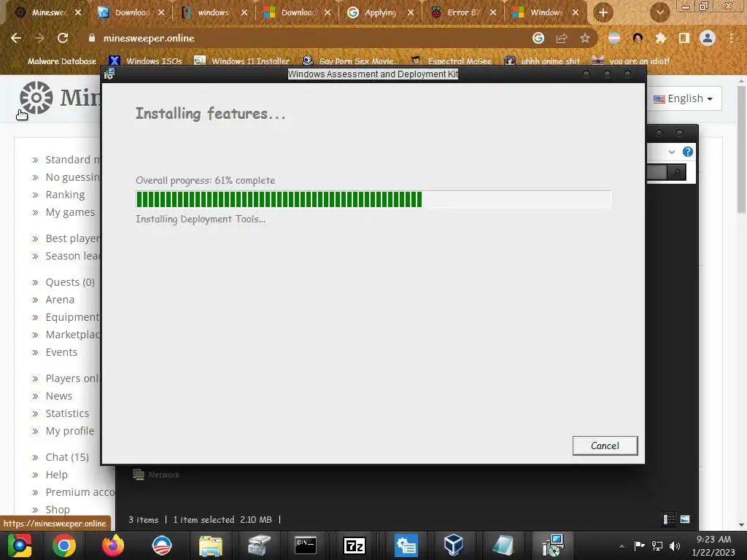
Task: Expand the ribbon chevron in Explorer window
Action: pos(672,152)
